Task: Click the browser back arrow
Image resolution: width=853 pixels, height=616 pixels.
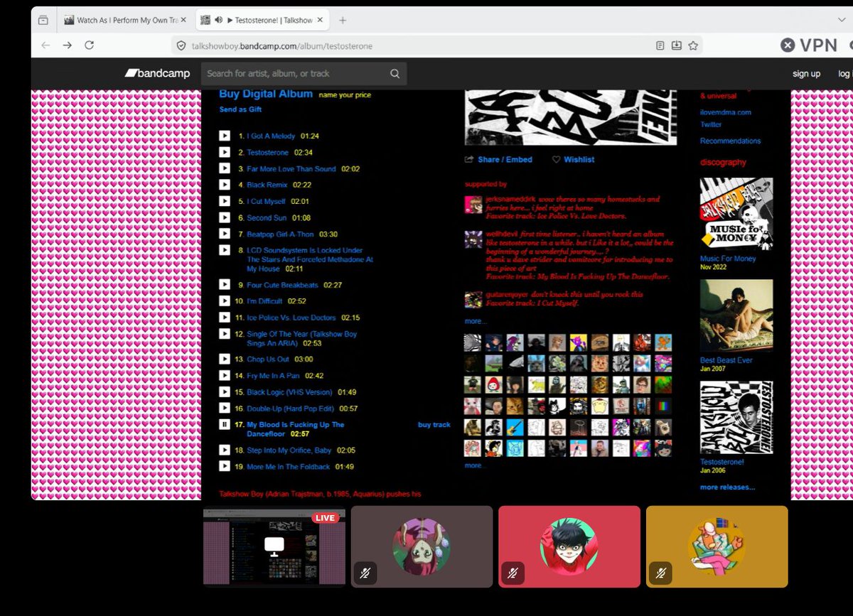Action: (x=45, y=45)
